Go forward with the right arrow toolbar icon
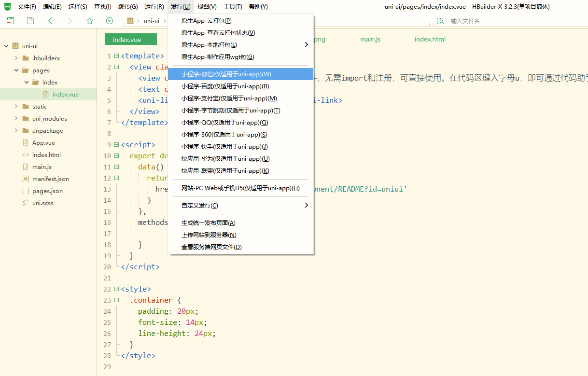 coord(70,21)
